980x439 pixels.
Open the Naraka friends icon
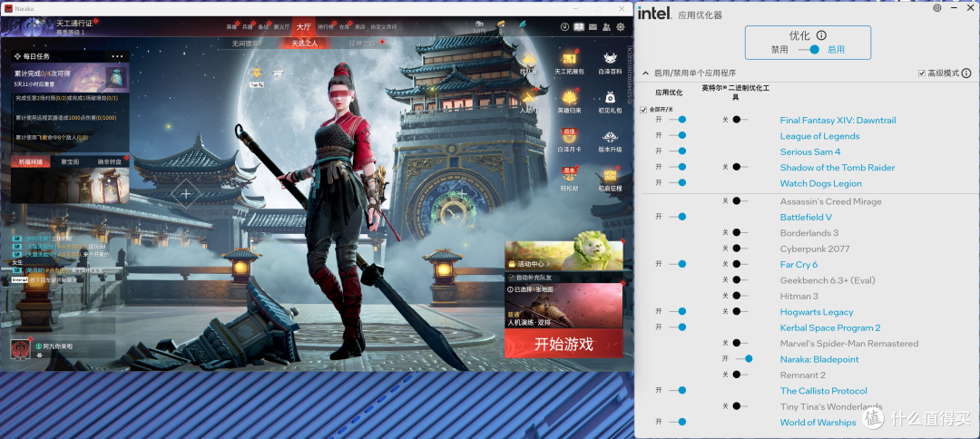(606, 27)
